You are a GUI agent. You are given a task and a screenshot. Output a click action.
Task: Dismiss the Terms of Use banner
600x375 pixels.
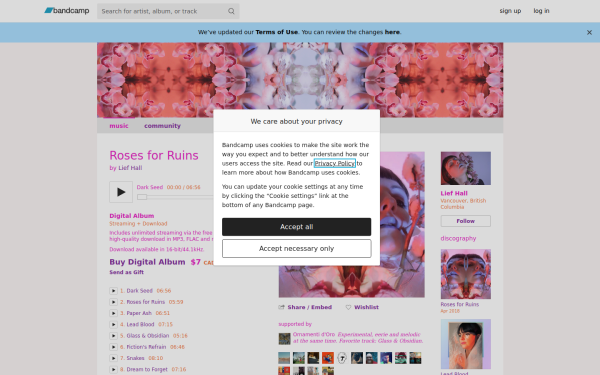pyautogui.click(x=589, y=33)
